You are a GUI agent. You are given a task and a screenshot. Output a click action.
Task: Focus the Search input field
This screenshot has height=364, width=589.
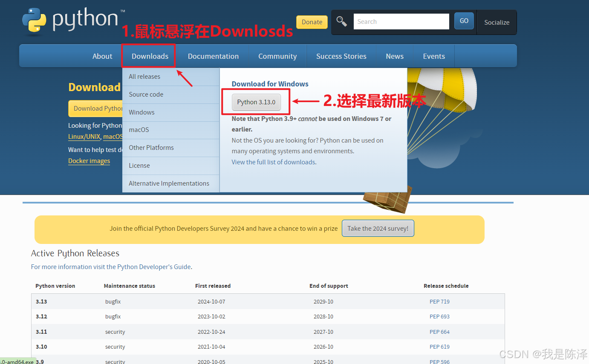(x=401, y=21)
